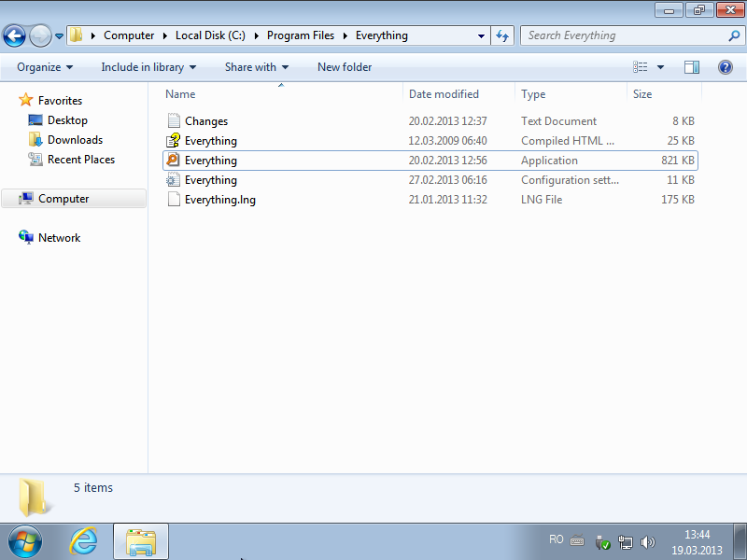Click the 821 KB size cell

point(678,161)
